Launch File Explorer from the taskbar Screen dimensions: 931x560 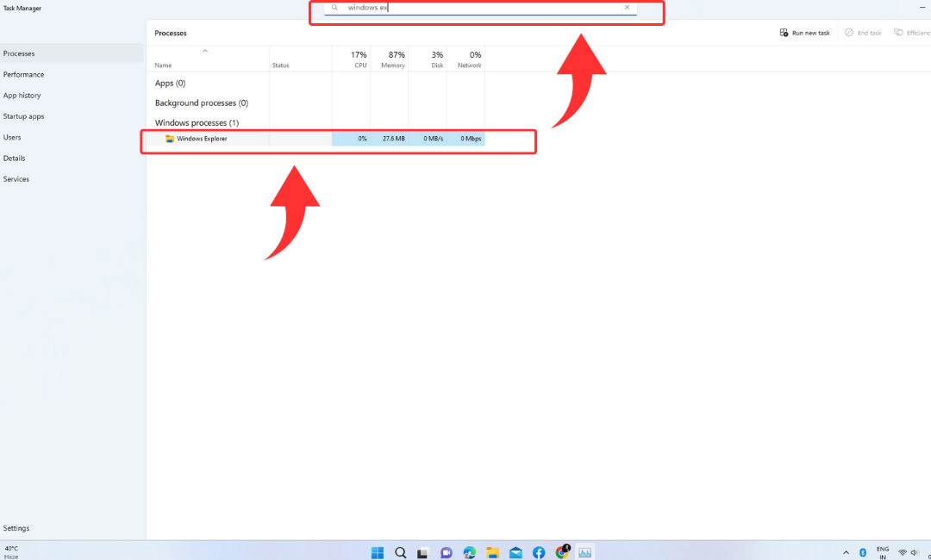[x=492, y=552]
